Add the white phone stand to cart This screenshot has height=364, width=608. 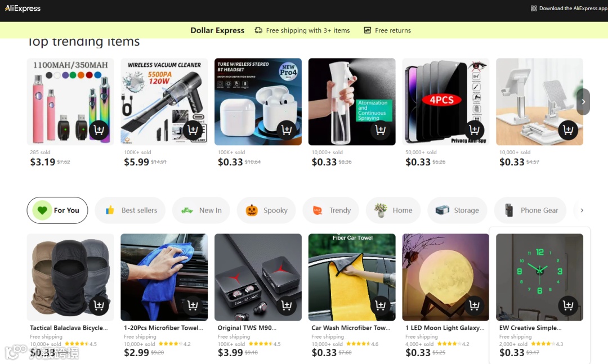(568, 130)
